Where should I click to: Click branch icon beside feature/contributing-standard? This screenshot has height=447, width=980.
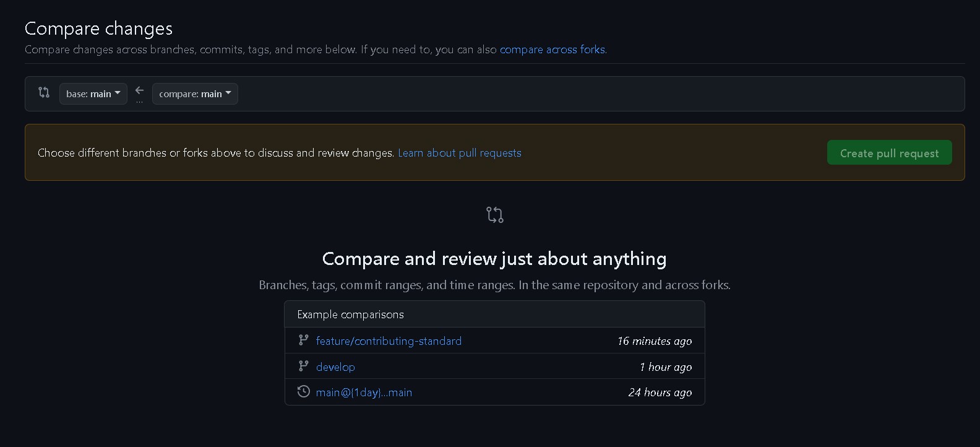click(x=303, y=340)
